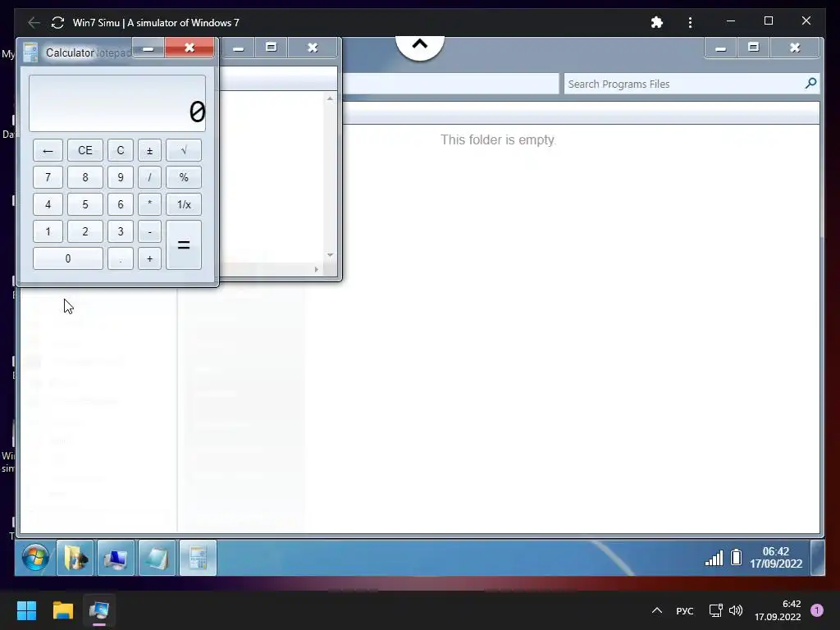Screen dimensions: 840x630
Task: Close the Notepad window
Action: pos(313,48)
